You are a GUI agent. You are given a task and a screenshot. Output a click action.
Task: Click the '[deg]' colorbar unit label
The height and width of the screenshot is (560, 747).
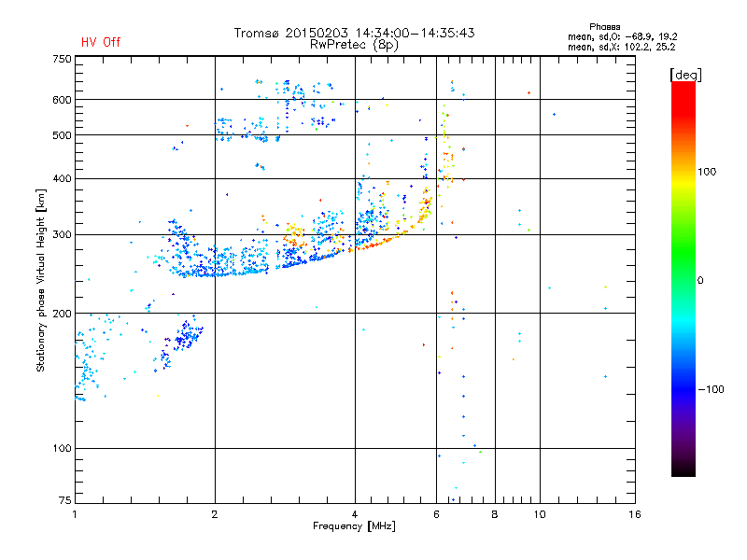click(x=685, y=75)
